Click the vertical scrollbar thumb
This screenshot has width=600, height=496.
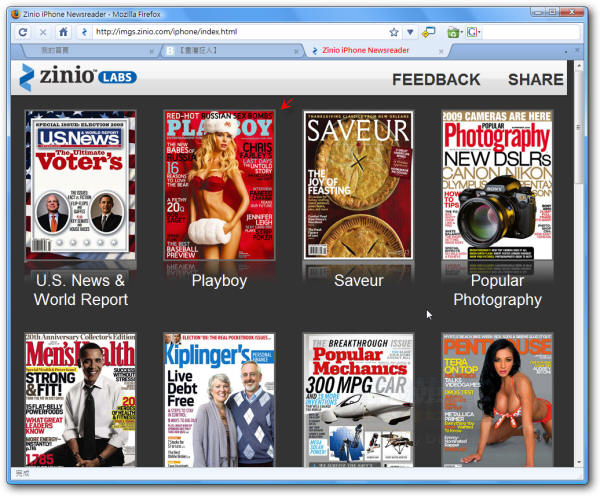[579, 128]
